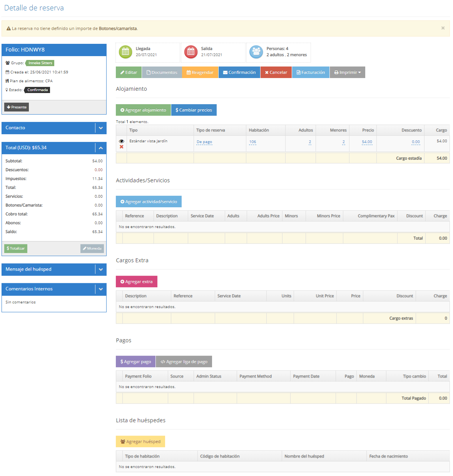
Task: Click the blue persons group icon
Action: (256, 52)
